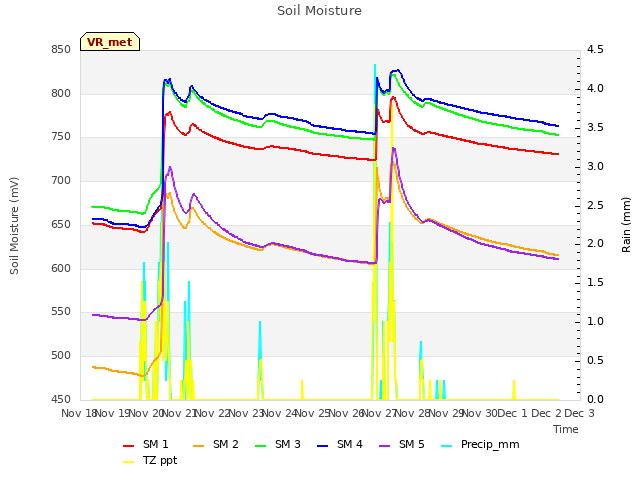Click the 800 left axis value
Screen dimensions: 640x480
pos(61,93)
